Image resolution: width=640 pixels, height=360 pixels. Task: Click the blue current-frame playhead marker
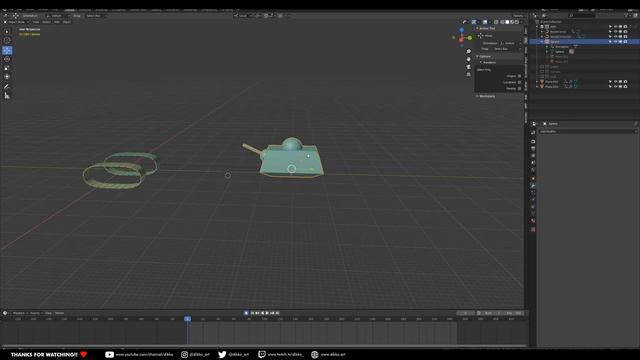pos(187,319)
